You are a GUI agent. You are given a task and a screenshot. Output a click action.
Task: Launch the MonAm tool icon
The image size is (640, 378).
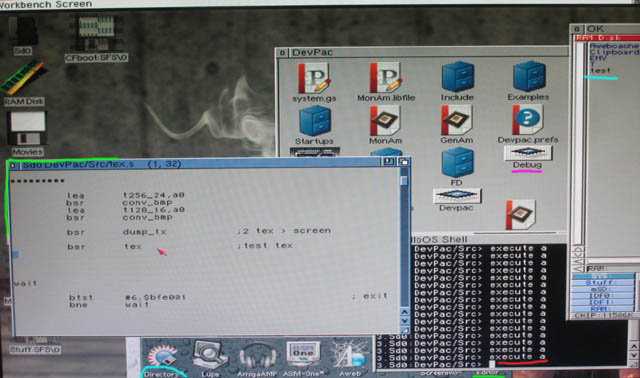coord(385,125)
